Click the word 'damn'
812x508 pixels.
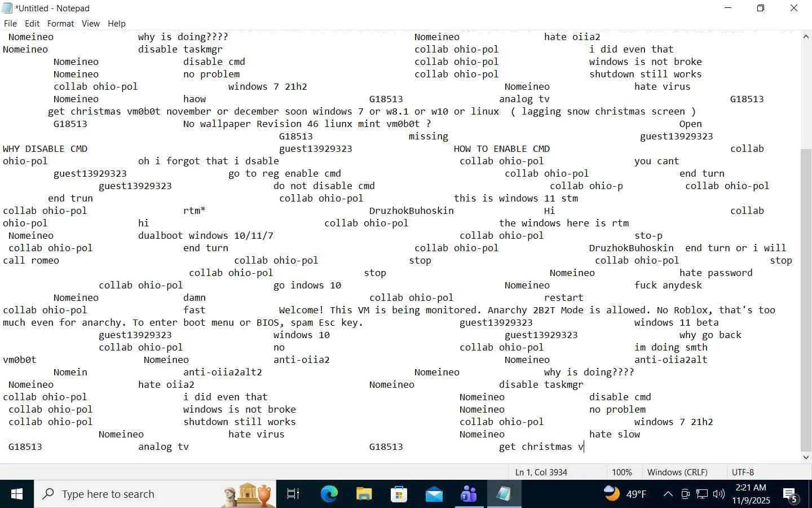[x=195, y=298]
